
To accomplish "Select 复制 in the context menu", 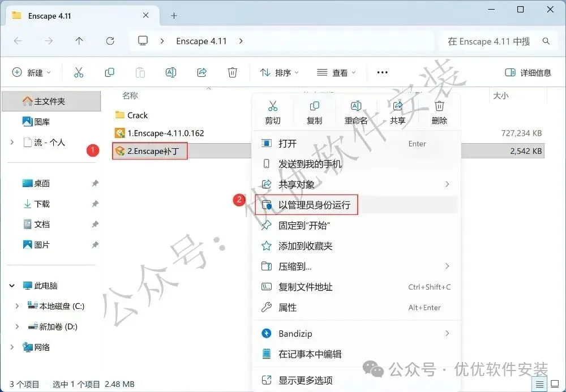I will pos(314,113).
